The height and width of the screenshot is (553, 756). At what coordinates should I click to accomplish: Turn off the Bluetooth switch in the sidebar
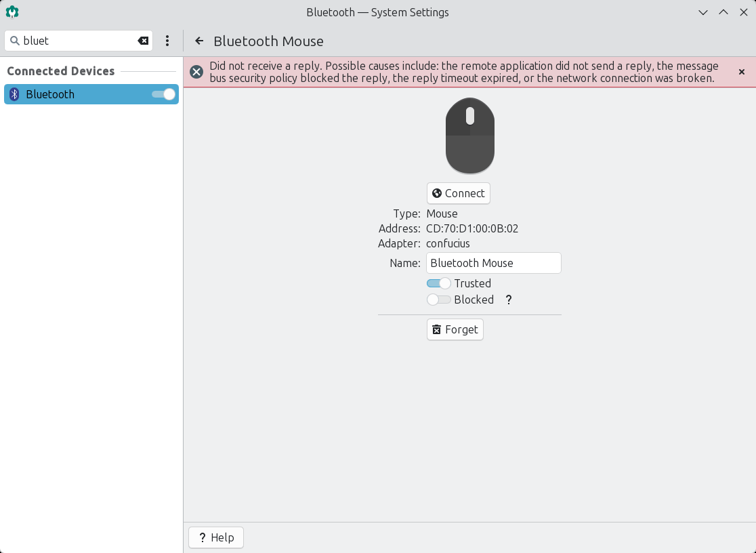[x=164, y=94]
